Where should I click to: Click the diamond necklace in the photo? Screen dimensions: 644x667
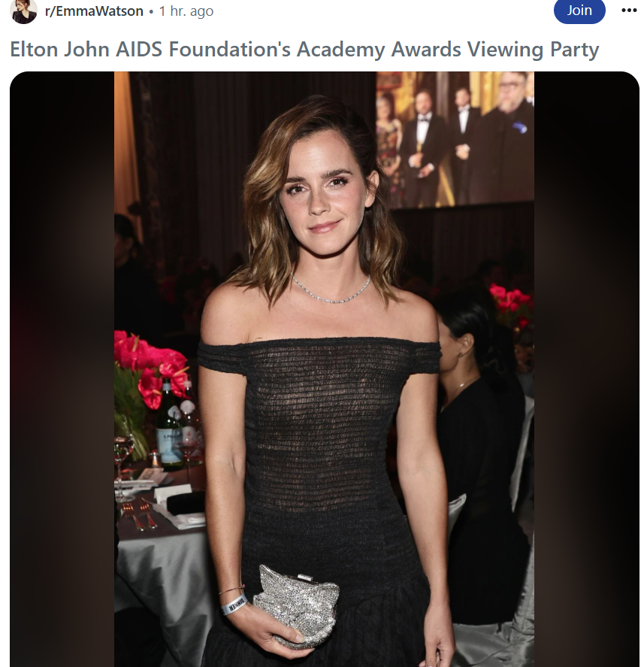[331, 290]
